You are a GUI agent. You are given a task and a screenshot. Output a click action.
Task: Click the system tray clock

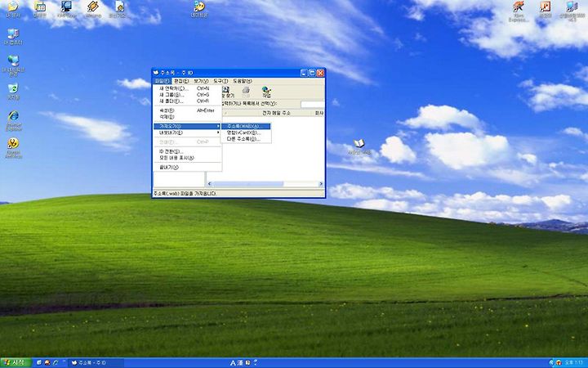tap(574, 363)
